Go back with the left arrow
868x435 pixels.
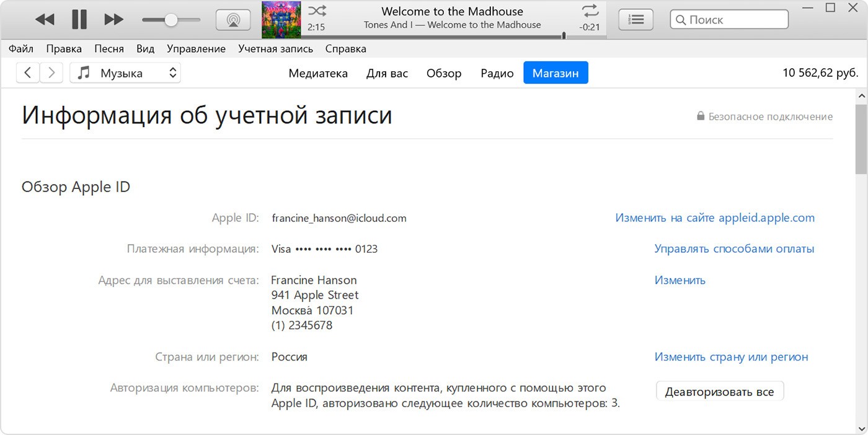pyautogui.click(x=28, y=73)
